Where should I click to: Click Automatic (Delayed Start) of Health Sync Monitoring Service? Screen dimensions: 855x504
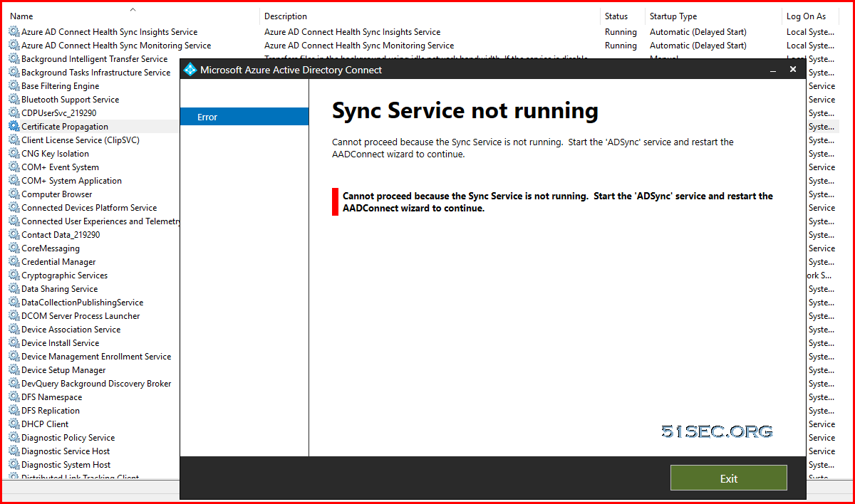point(698,46)
